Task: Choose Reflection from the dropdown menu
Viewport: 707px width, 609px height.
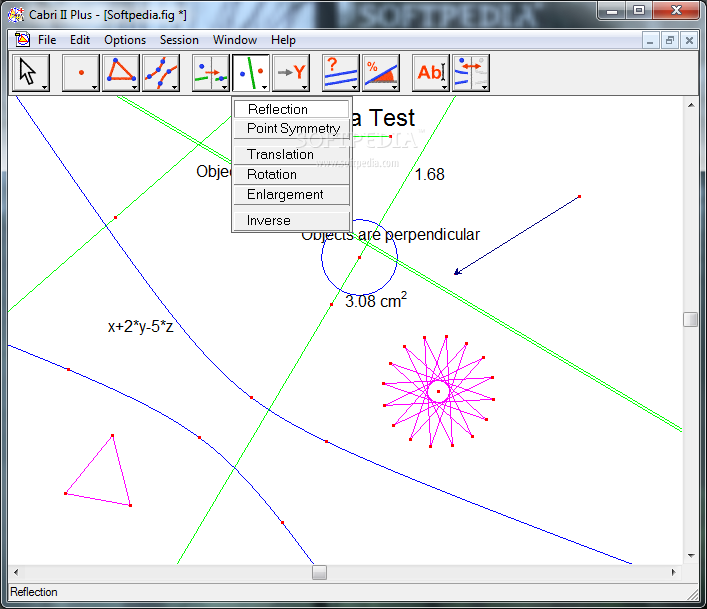Action: pos(291,109)
